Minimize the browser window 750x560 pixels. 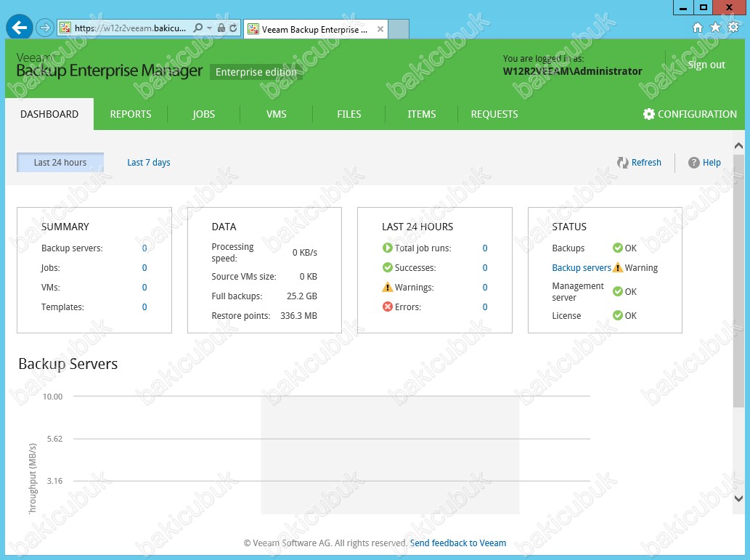683,8
